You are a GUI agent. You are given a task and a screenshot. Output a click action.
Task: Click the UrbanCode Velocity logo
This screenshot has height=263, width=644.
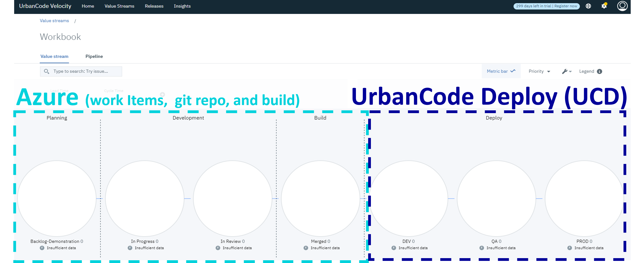[x=45, y=6]
